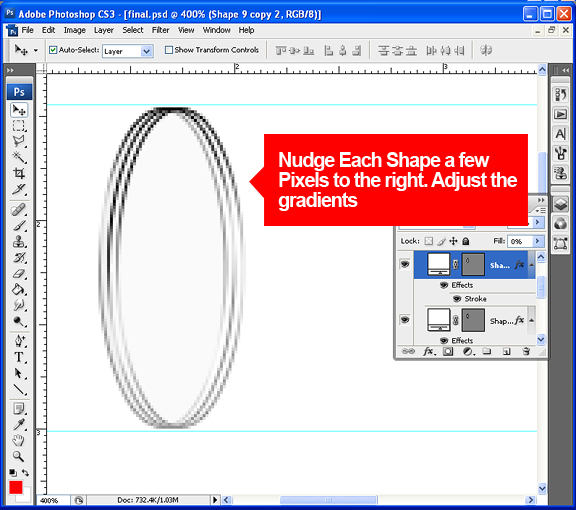Open the Window menu
Screen dimensions: 576x510
(x=216, y=30)
